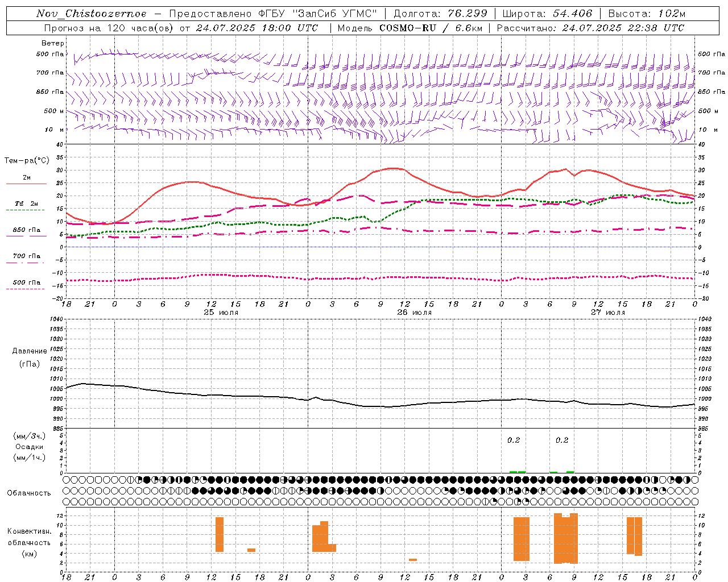Click the '25 июля' date label
The width and height of the screenshot is (728, 582).
pyautogui.click(x=221, y=312)
